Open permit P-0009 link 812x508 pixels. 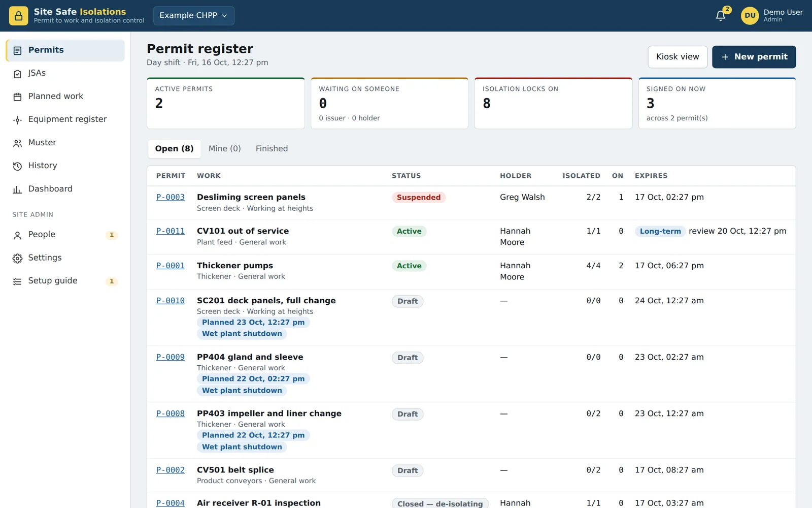click(170, 357)
